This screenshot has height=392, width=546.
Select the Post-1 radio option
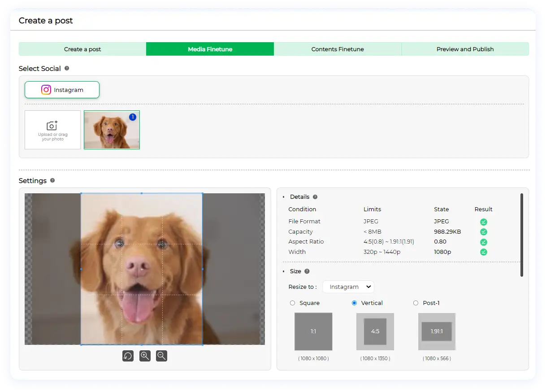(416, 303)
